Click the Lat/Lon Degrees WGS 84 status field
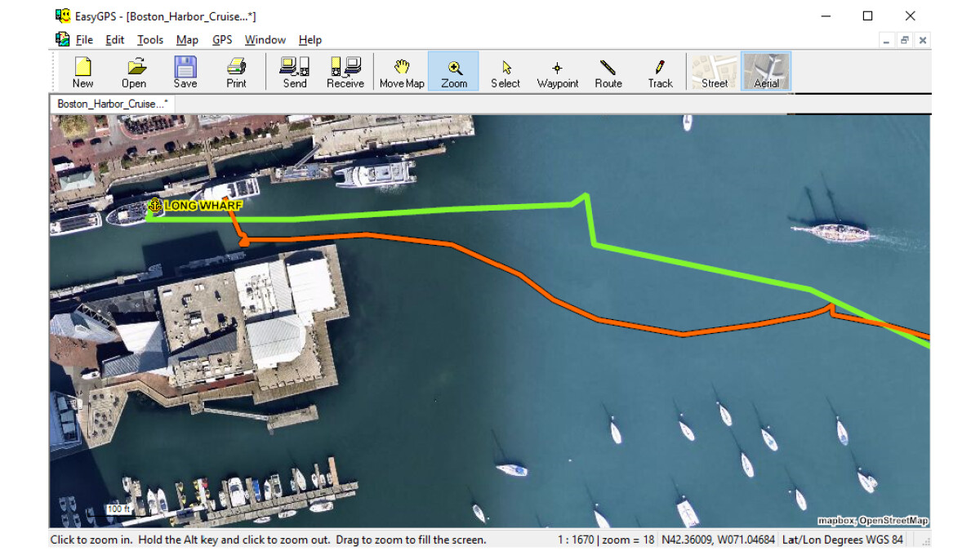Image resolution: width=980 pixels, height=551 pixels. 843,540
